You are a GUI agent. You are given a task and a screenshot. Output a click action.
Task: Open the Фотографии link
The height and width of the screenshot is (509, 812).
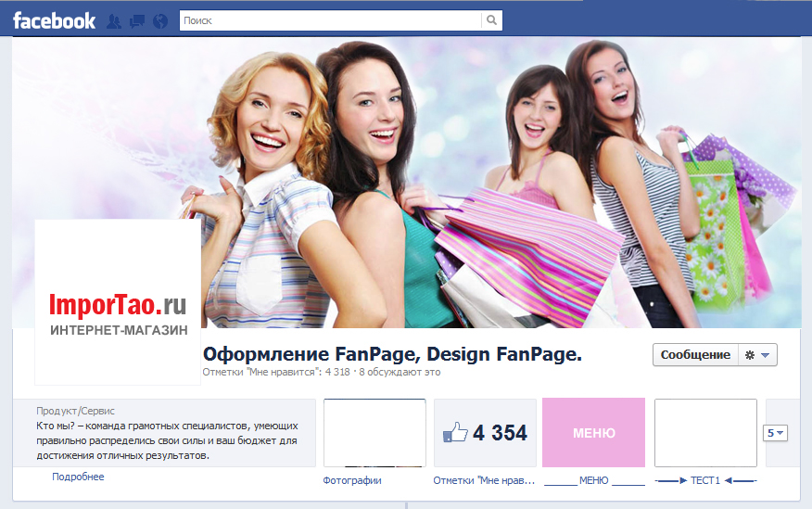352,480
